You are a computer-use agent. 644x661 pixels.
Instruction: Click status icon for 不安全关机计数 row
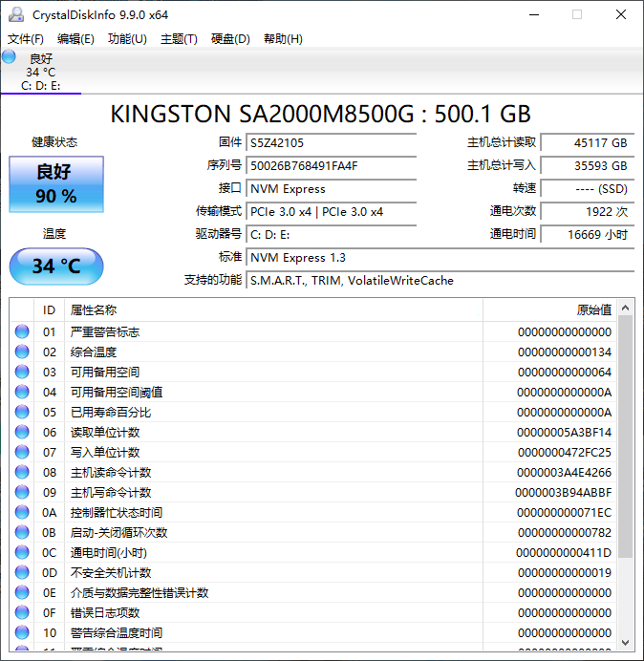[x=22, y=572]
